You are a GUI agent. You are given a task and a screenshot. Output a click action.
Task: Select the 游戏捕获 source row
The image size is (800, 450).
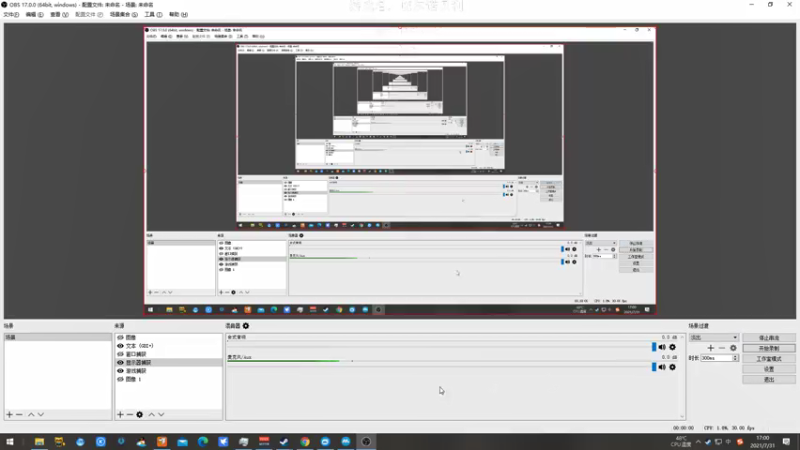pos(168,371)
